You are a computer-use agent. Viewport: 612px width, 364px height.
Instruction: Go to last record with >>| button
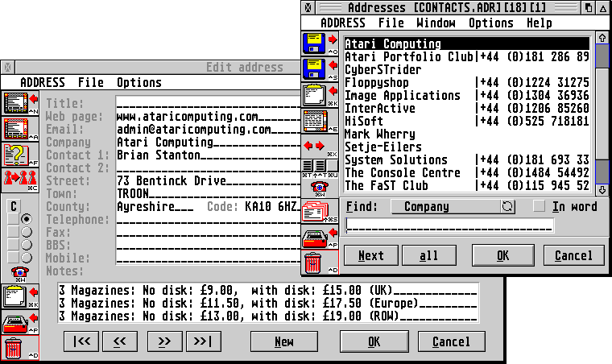[204, 341]
